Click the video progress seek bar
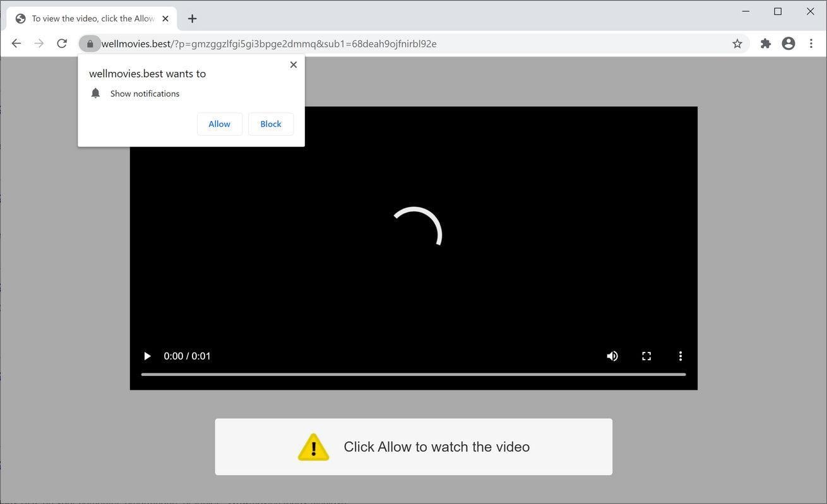Image resolution: width=827 pixels, height=504 pixels. 412,374
